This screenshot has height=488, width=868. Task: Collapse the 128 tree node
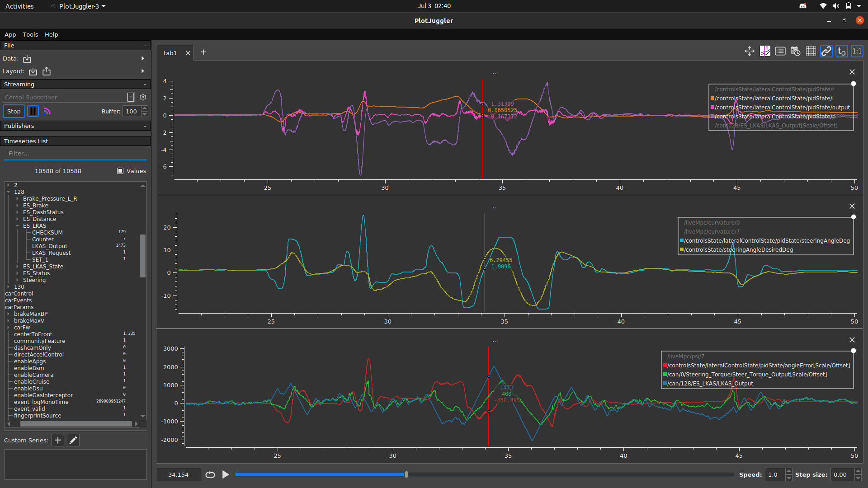(9, 192)
